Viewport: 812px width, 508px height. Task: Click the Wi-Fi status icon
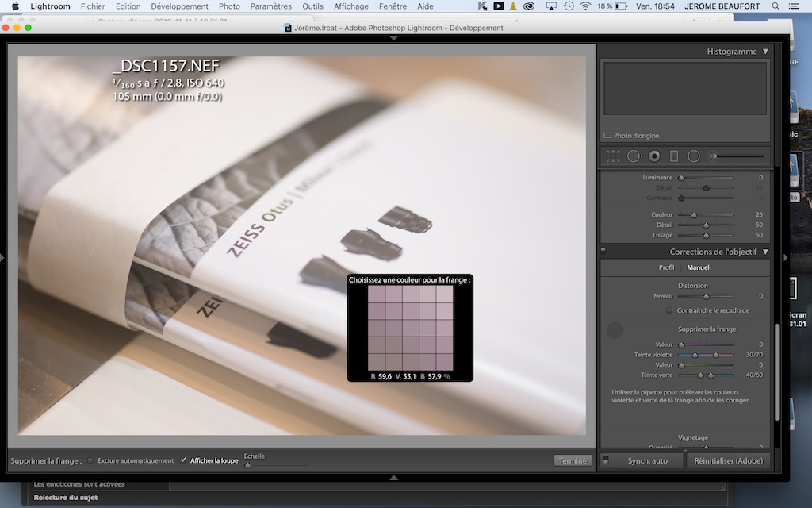(x=585, y=6)
